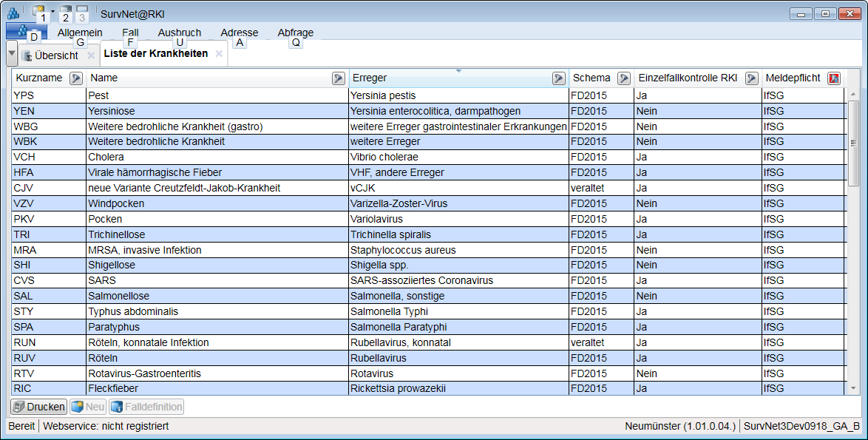Select the Trichinellose row
868x440 pixels.
(x=428, y=234)
